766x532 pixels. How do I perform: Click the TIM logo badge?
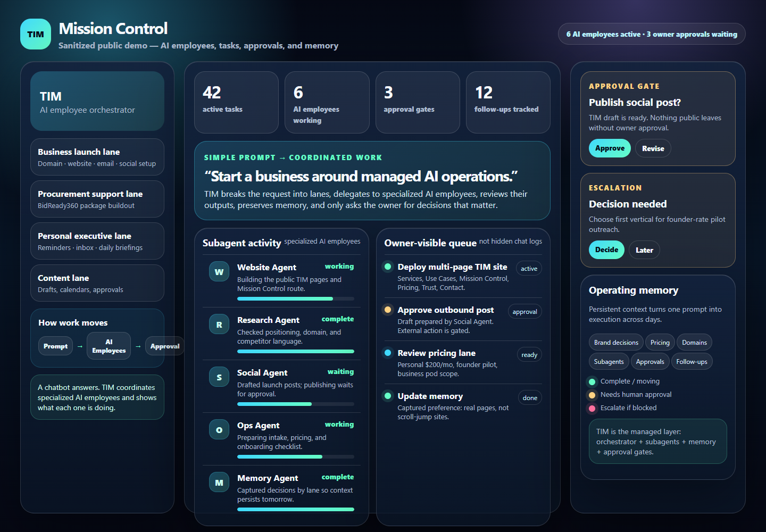pyautogui.click(x=36, y=34)
